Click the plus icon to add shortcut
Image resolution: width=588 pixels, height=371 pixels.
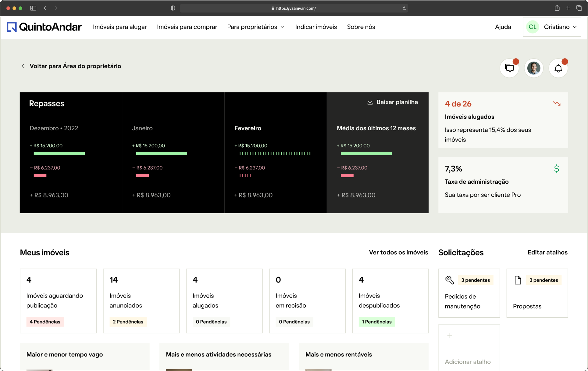click(450, 336)
